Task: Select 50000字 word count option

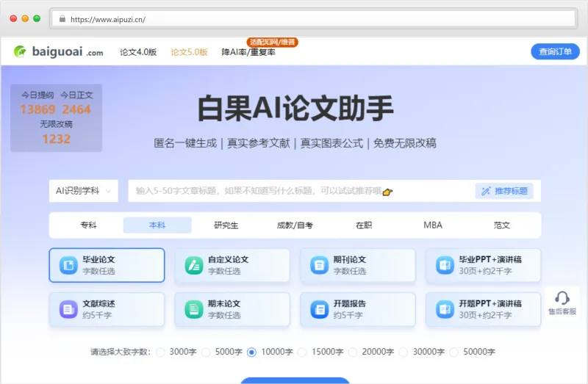Action: [x=453, y=352]
